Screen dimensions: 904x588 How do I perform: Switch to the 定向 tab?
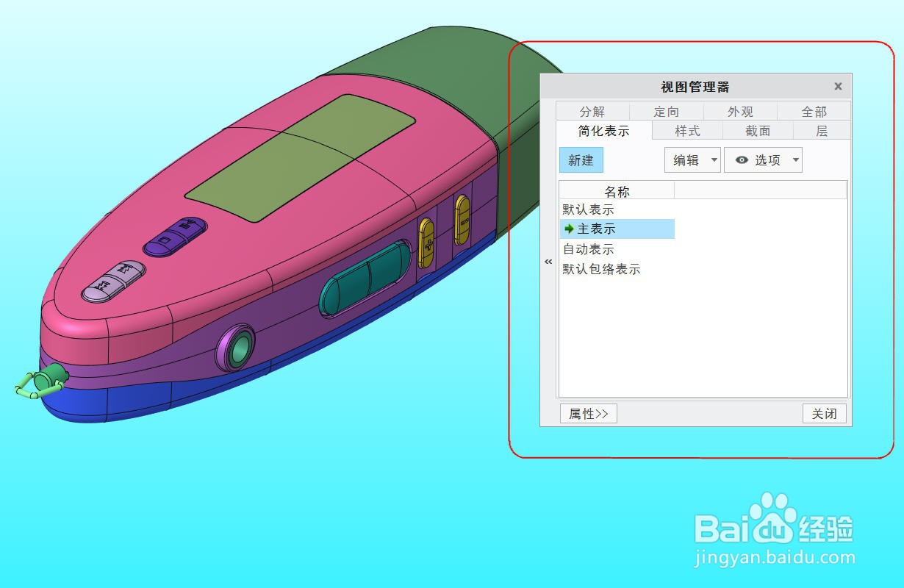(667, 111)
